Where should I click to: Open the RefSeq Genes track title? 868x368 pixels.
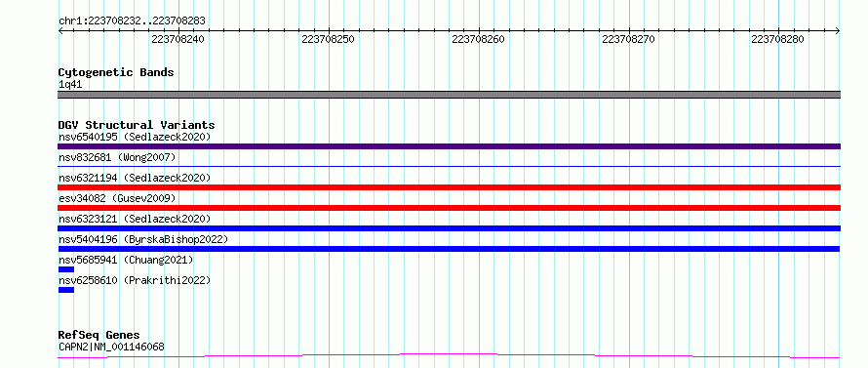[99, 336]
